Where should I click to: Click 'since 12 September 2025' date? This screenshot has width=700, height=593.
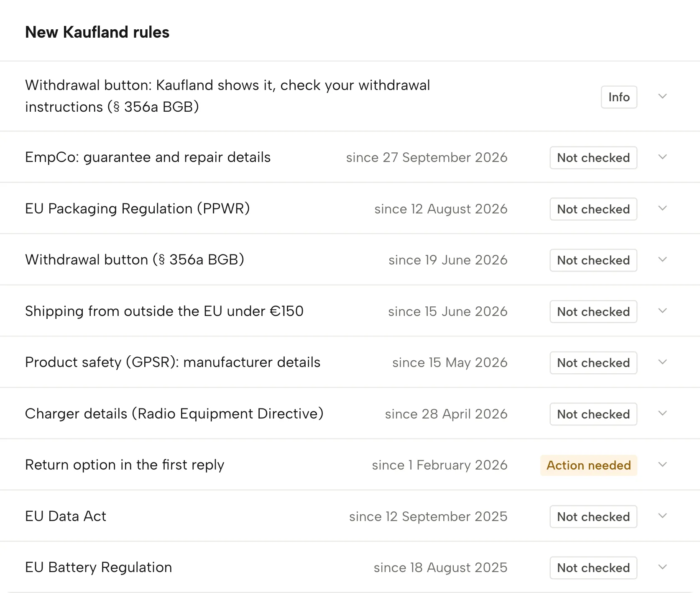[x=428, y=516]
